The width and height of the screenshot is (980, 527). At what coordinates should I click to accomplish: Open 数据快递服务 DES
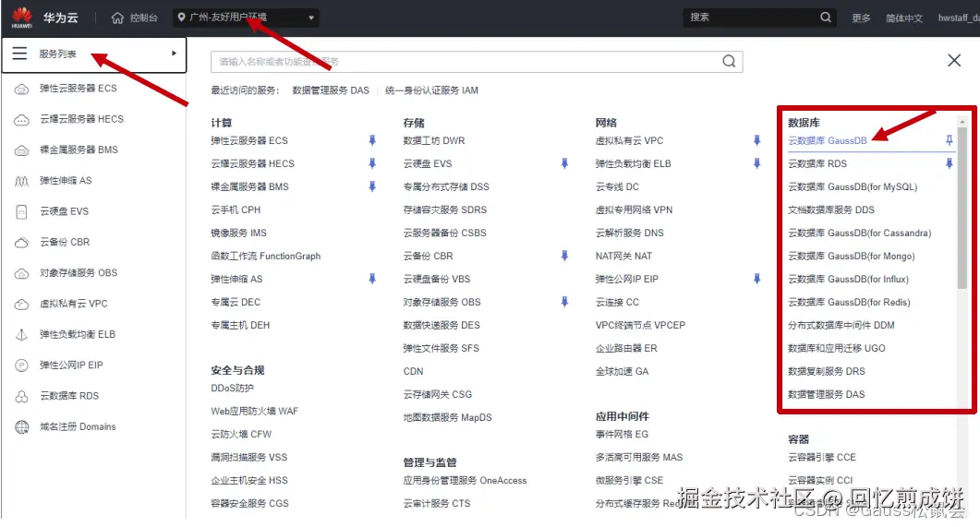tap(442, 325)
